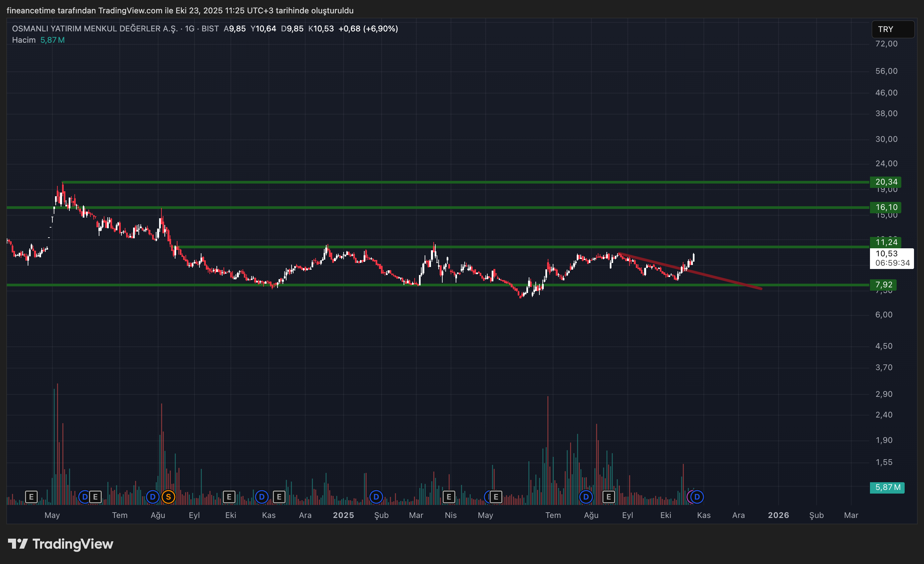Click the 5,87 M volume axis label
Viewport: 924px width, 564px height.
pos(887,488)
